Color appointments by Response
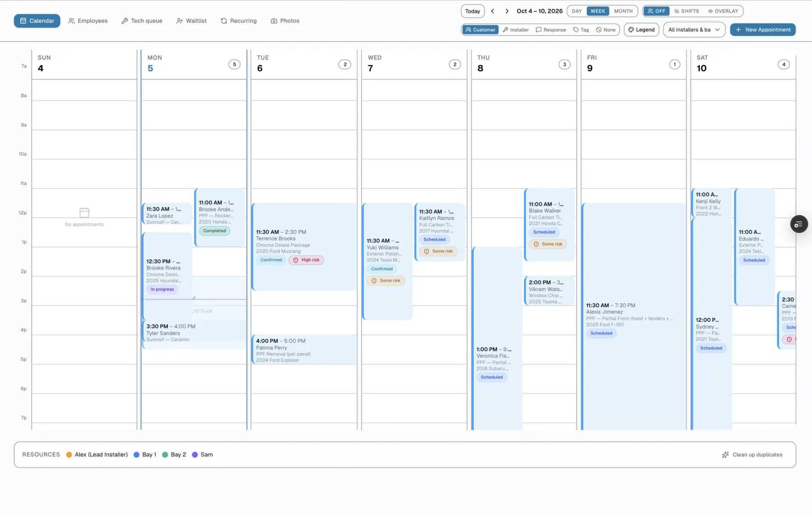The width and height of the screenshot is (812, 516). tap(551, 30)
